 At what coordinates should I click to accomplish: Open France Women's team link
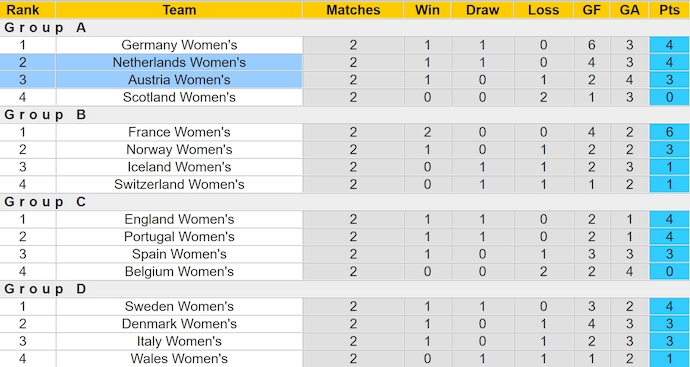[x=179, y=132]
